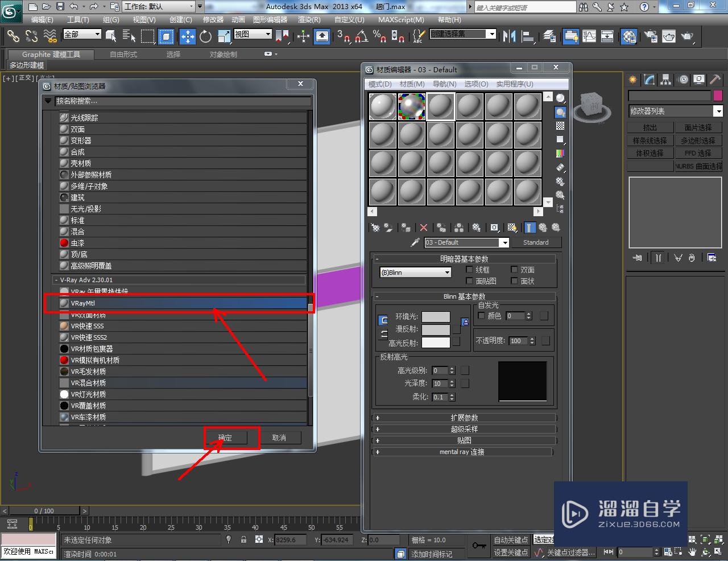Image resolution: width=728 pixels, height=561 pixels.
Task: Open the Create command panel tab
Action: [632, 80]
